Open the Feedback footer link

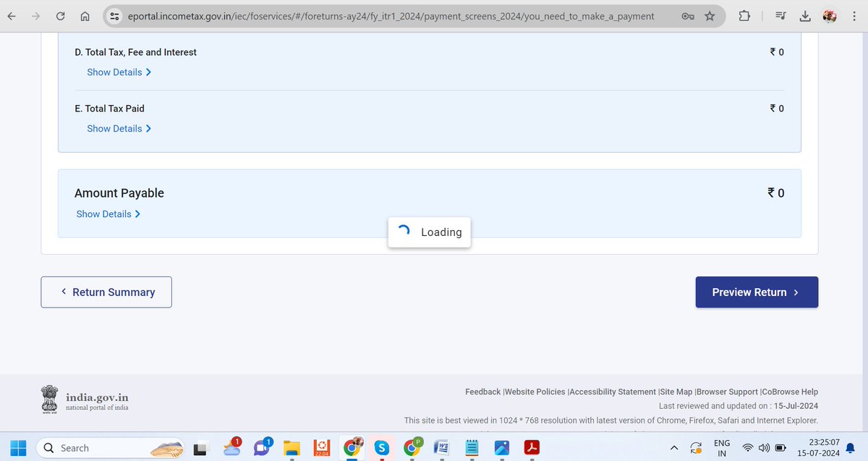(482, 392)
